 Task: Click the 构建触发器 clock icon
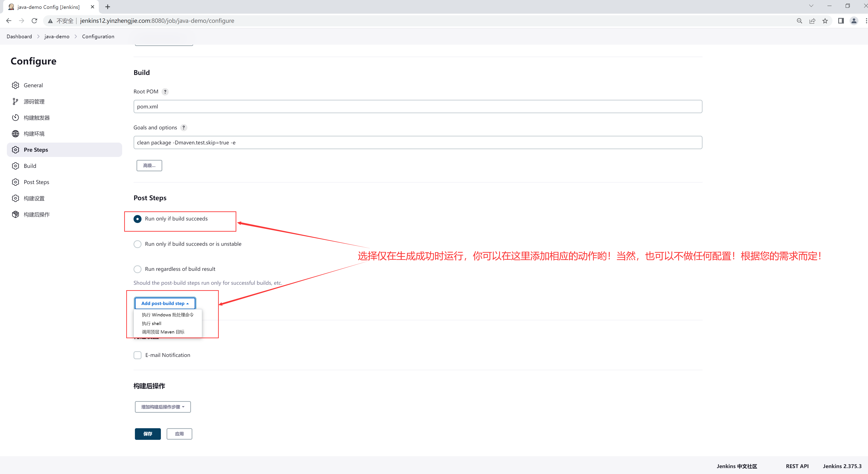(15, 118)
